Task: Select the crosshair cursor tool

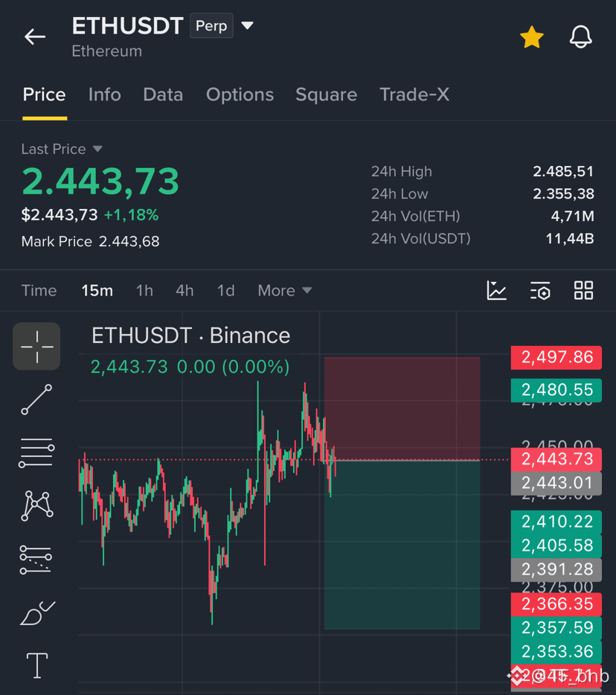Action: (36, 346)
